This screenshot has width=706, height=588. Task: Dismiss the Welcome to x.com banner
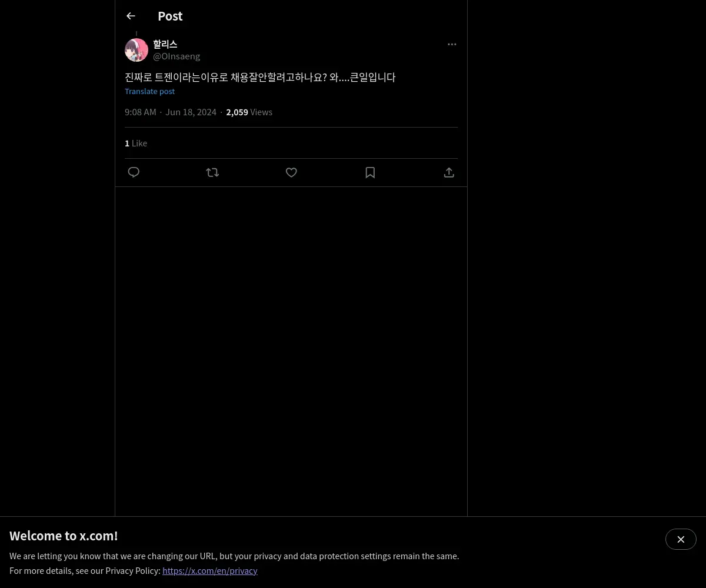[681, 539]
